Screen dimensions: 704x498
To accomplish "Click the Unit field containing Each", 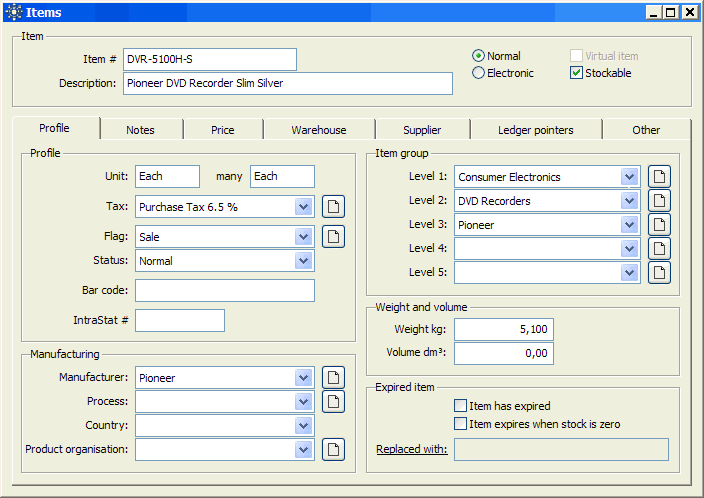I will click(167, 176).
